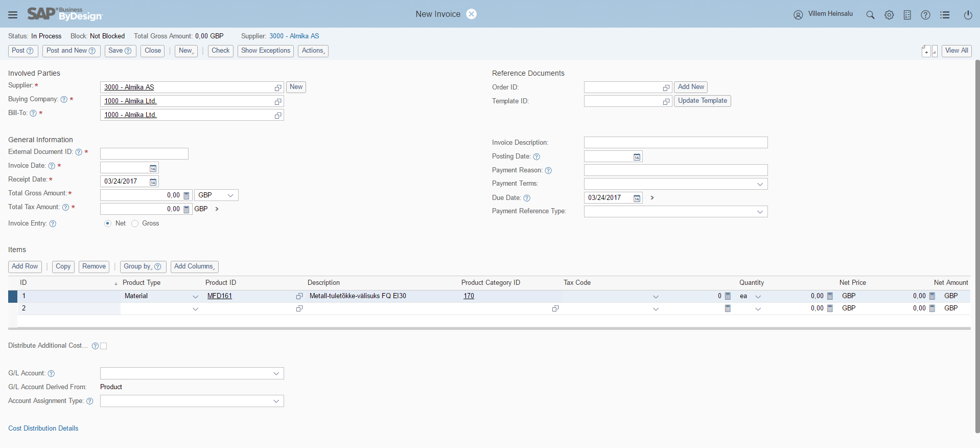The image size is (980, 448).
Task: Click the power logoff icon
Action: 968,15
